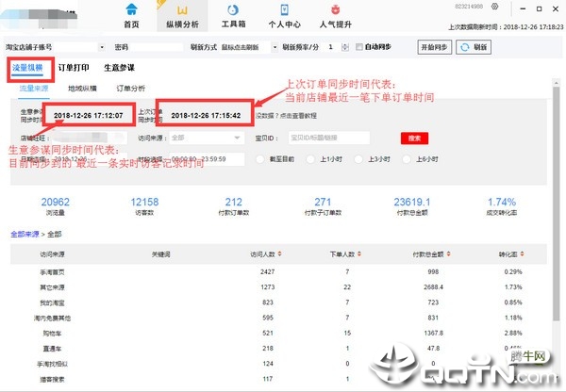Screen dimensions: 566x392
Task: Sort by 转化率 column arrows
Action: click(522, 254)
